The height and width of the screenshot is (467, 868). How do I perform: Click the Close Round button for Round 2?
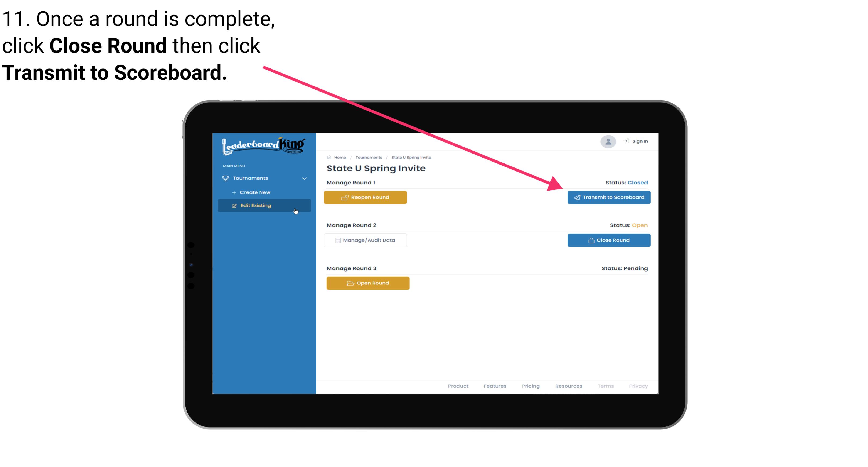(x=609, y=240)
